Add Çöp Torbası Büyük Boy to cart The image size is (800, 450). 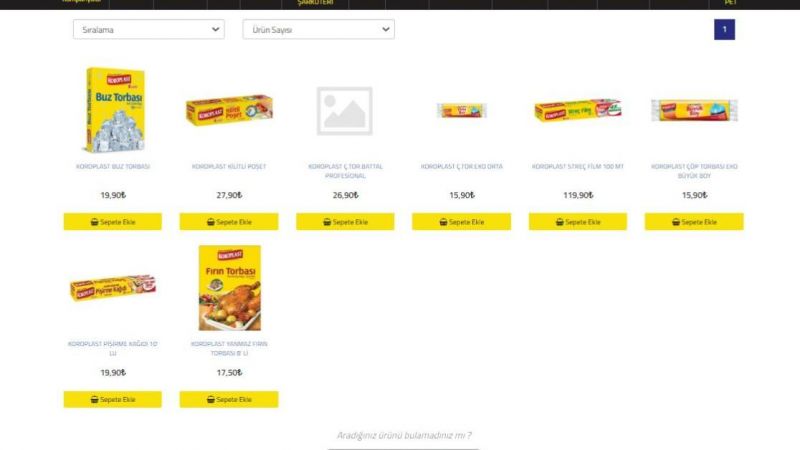pyautogui.click(x=694, y=222)
